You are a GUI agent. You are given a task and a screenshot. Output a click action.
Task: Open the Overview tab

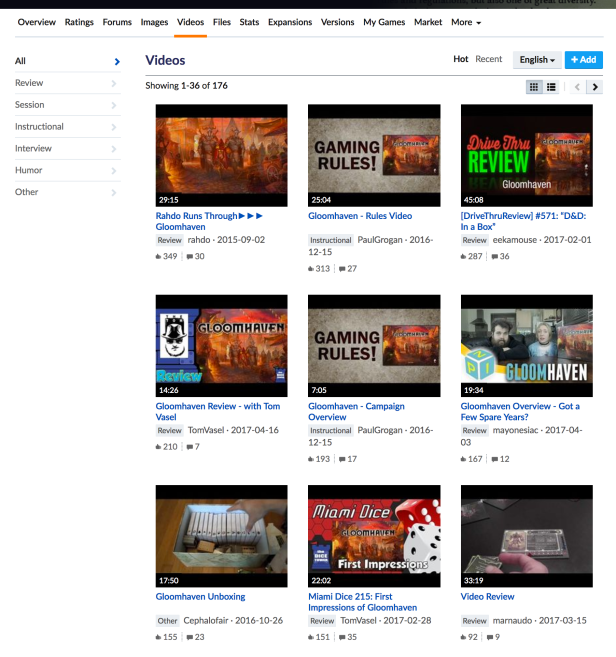[36, 22]
